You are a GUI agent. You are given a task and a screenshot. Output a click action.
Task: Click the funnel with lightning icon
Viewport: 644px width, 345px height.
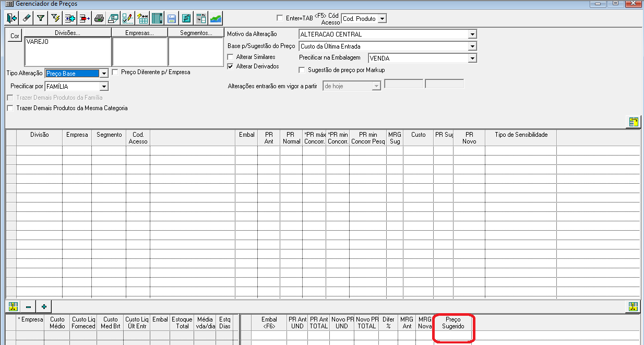(x=55, y=18)
